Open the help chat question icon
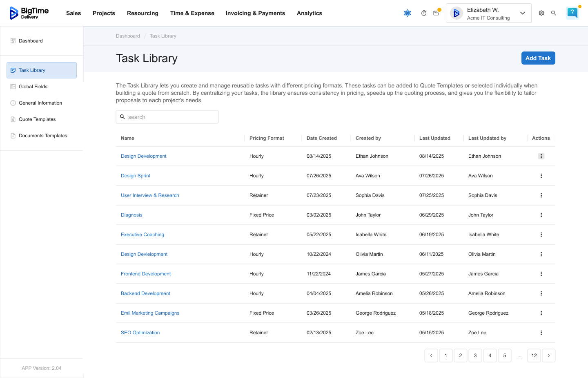The width and height of the screenshot is (588, 378). pyautogui.click(x=572, y=13)
